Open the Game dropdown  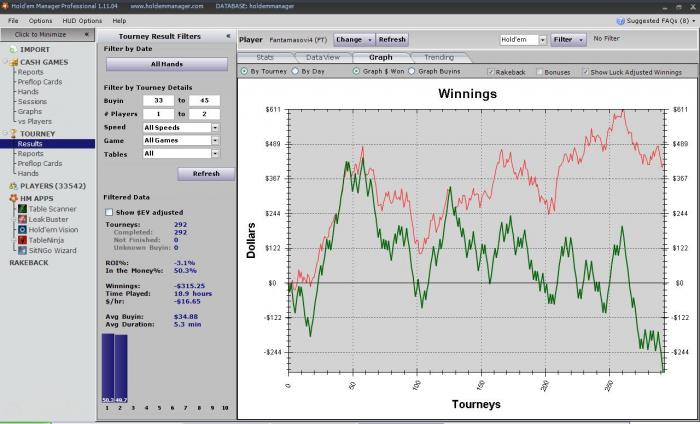click(x=215, y=141)
